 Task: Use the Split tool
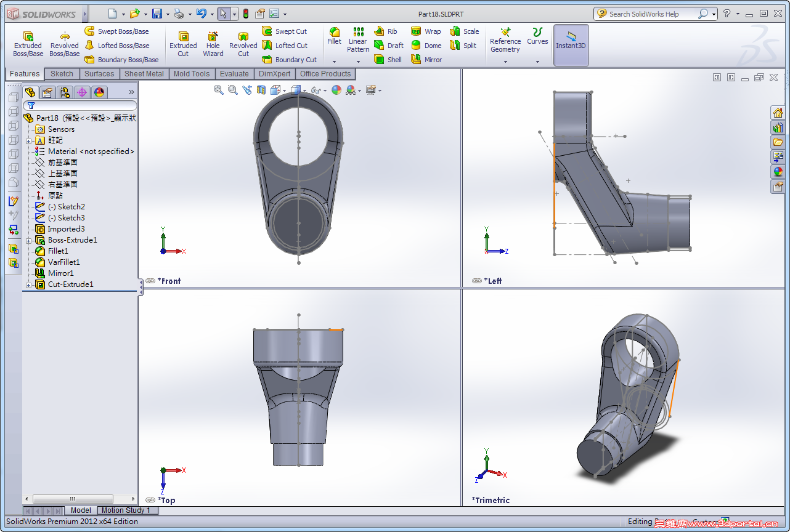coord(463,46)
